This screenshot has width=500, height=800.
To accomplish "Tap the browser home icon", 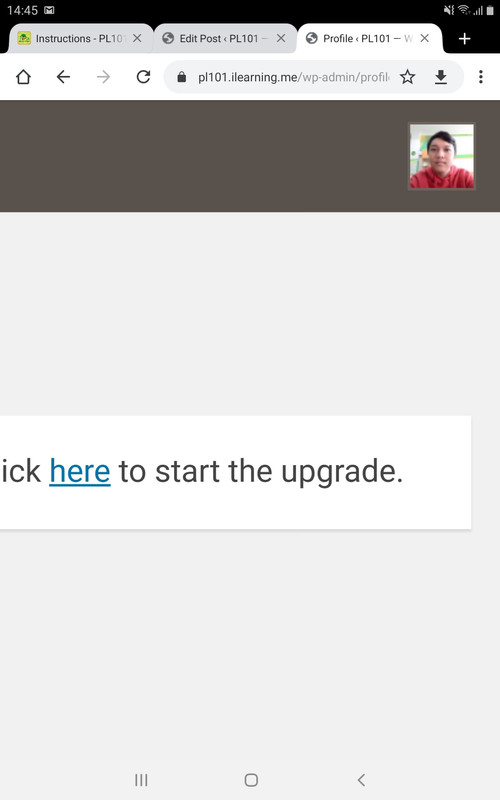I will point(23,77).
